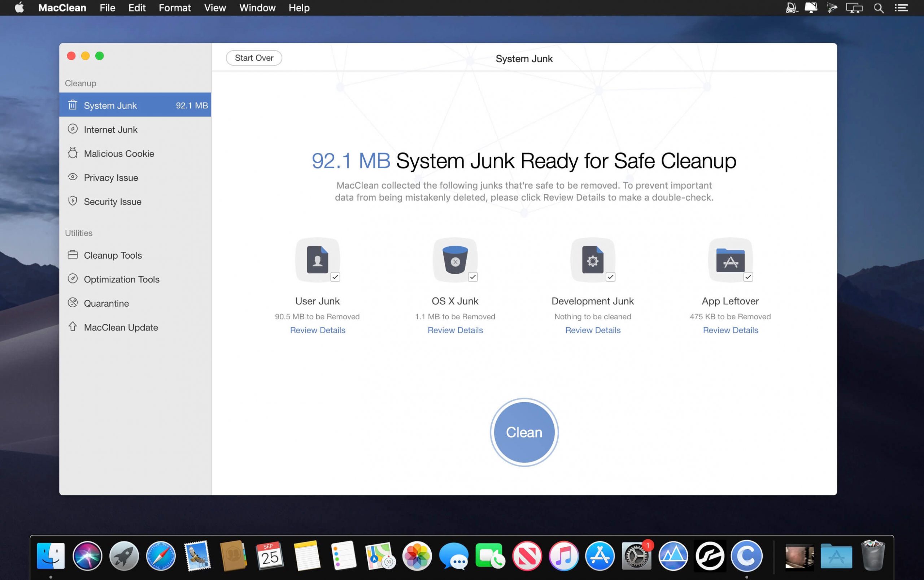Toggle the Development Junk checkbox
924x580 pixels.
pyautogui.click(x=610, y=277)
